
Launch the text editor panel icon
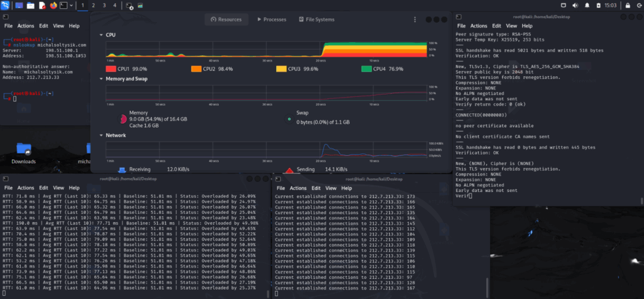[42, 5]
